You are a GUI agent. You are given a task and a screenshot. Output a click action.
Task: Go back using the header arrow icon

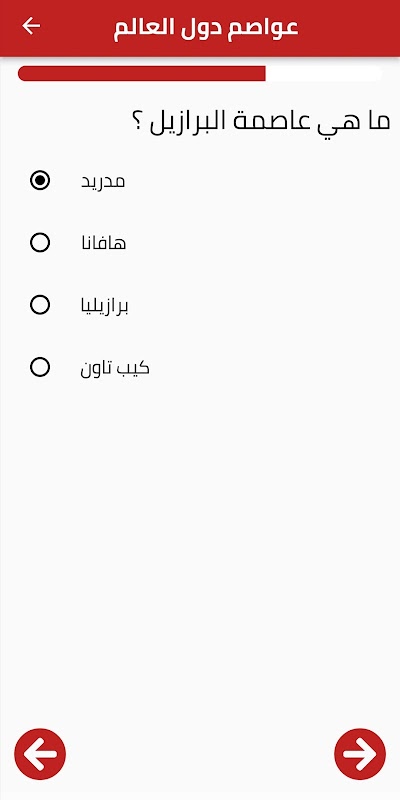click(31, 26)
